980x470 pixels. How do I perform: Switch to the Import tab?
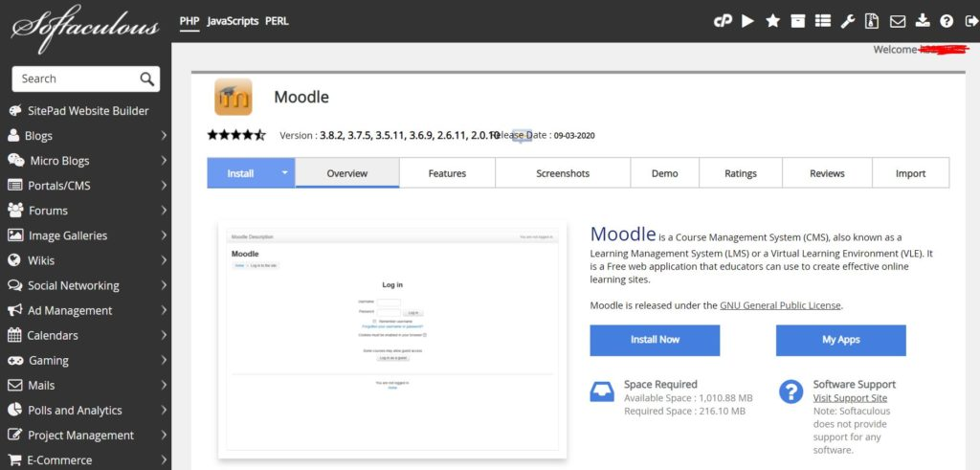point(910,173)
